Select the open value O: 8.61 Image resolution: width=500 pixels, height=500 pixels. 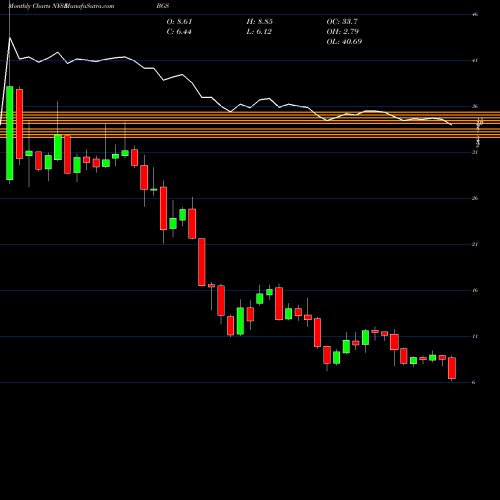179,22
